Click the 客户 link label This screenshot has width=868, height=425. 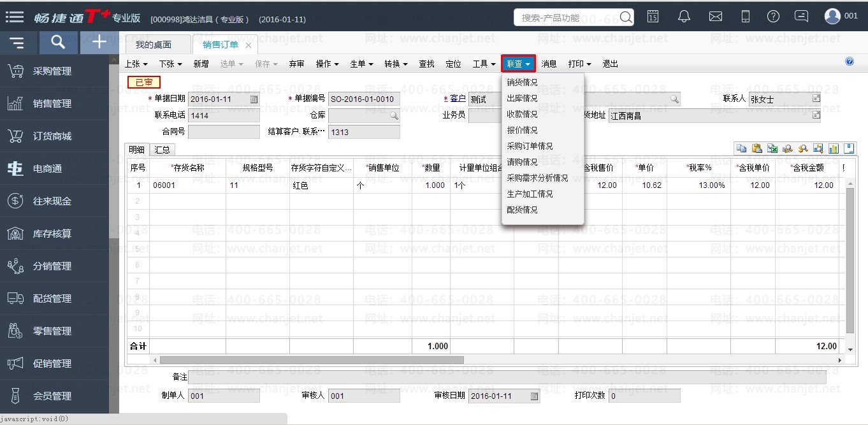tap(458, 99)
